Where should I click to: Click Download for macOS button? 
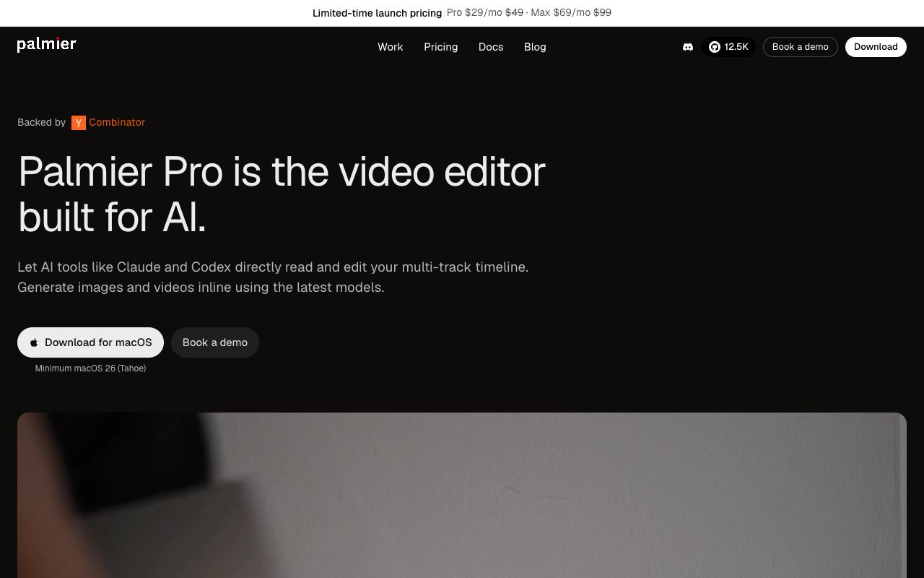(x=90, y=342)
